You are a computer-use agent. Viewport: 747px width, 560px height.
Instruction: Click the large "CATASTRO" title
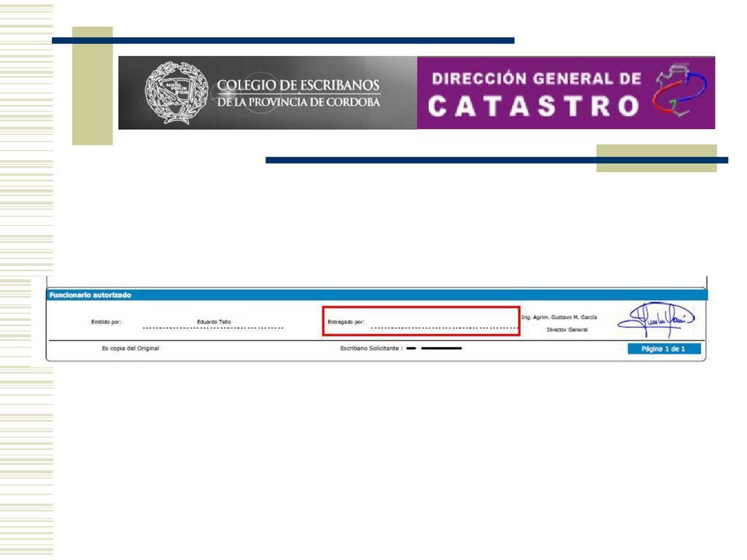click(x=533, y=106)
